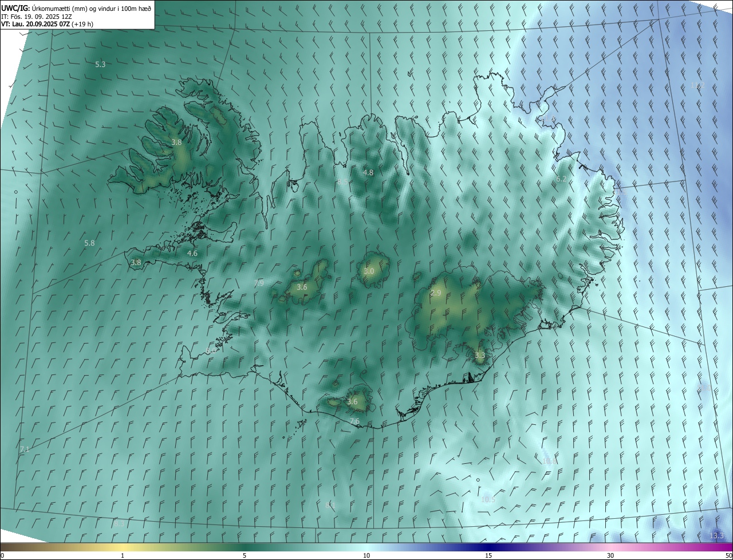Click the 6.2 value in east Iceland
Image resolution: width=733 pixels, height=560 pixels.
click(x=561, y=179)
